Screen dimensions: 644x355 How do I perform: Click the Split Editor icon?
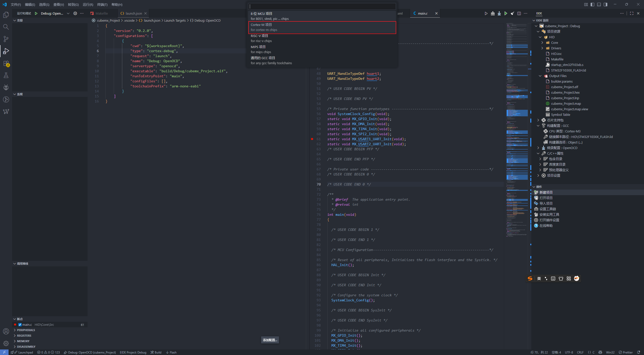click(x=519, y=13)
